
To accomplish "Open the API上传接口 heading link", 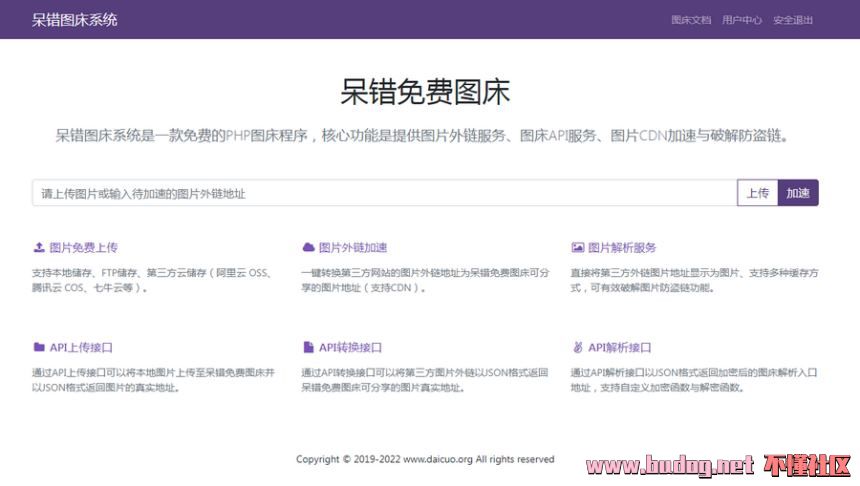I will tap(81, 348).
